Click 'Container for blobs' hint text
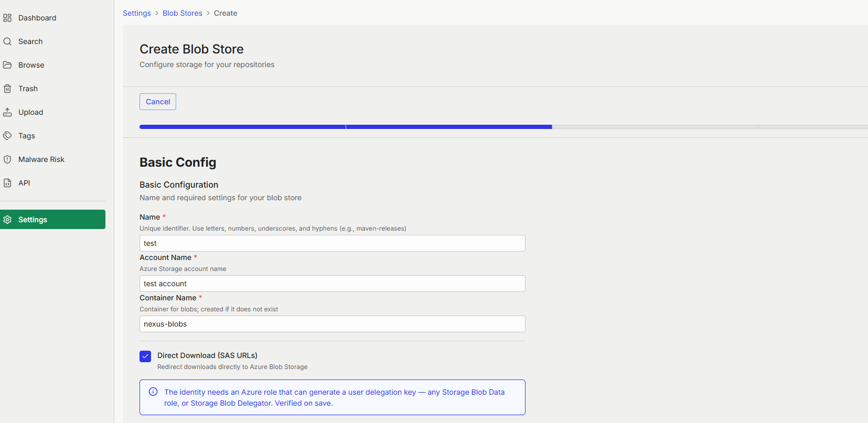 209,309
